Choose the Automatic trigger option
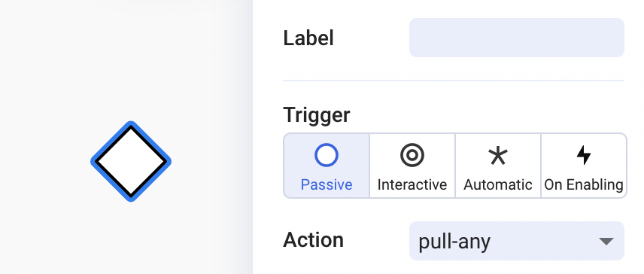Viewport: 644px width, 274px height. click(498, 166)
